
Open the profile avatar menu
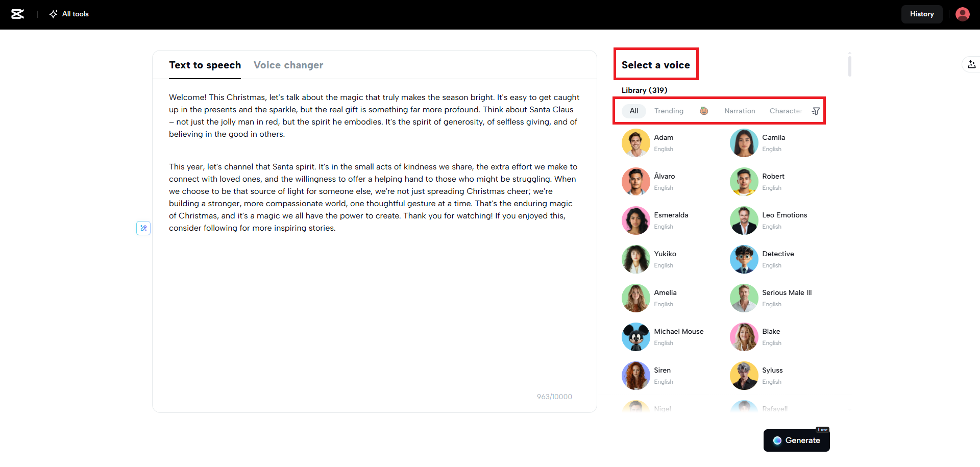click(x=962, y=14)
